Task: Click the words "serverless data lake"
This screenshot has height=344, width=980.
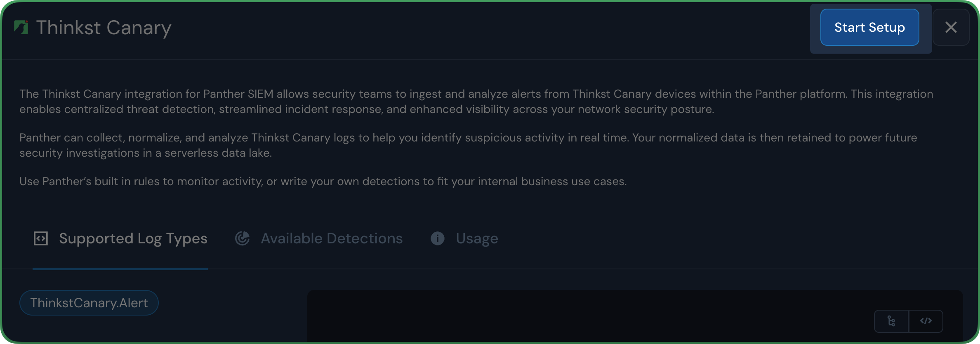Action: tap(218, 153)
